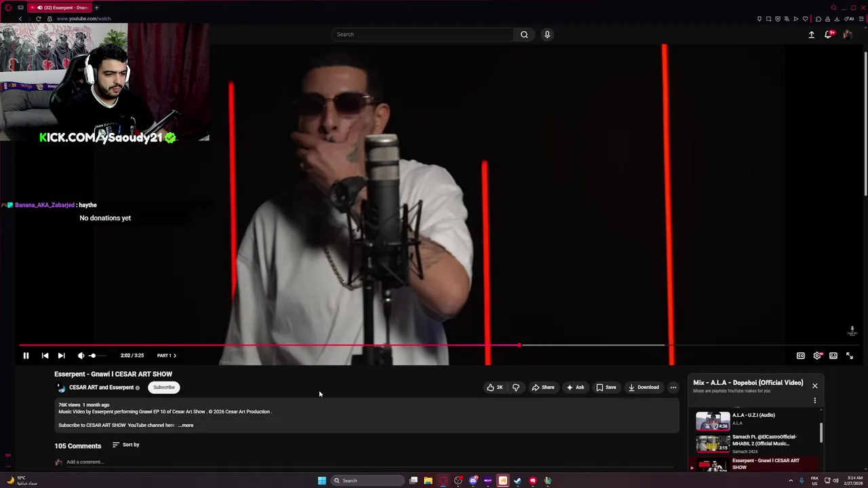Screen dimensions: 868x488
Task: Open the Mix playlist three-dot menu
Action: (x=815, y=401)
